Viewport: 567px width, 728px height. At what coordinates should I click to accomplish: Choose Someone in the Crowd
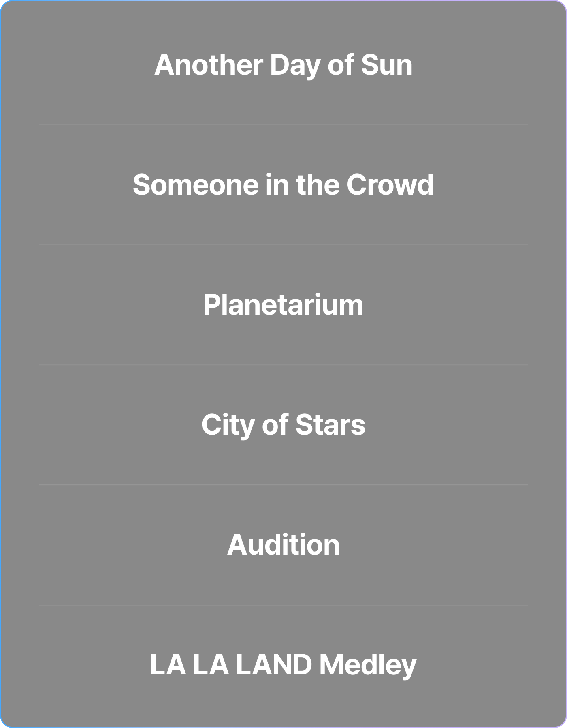283,185
